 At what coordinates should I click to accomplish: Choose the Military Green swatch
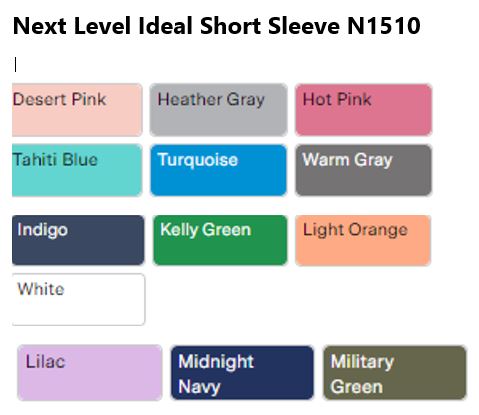(395, 372)
